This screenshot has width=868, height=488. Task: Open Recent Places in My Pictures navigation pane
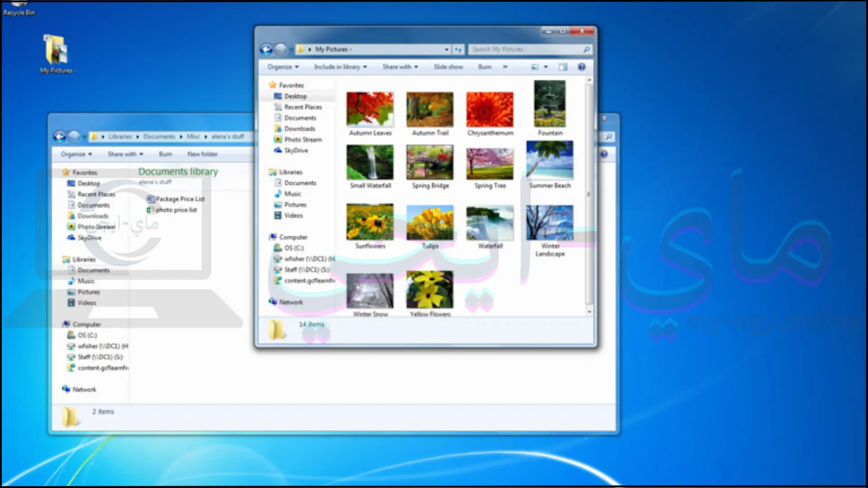298,107
